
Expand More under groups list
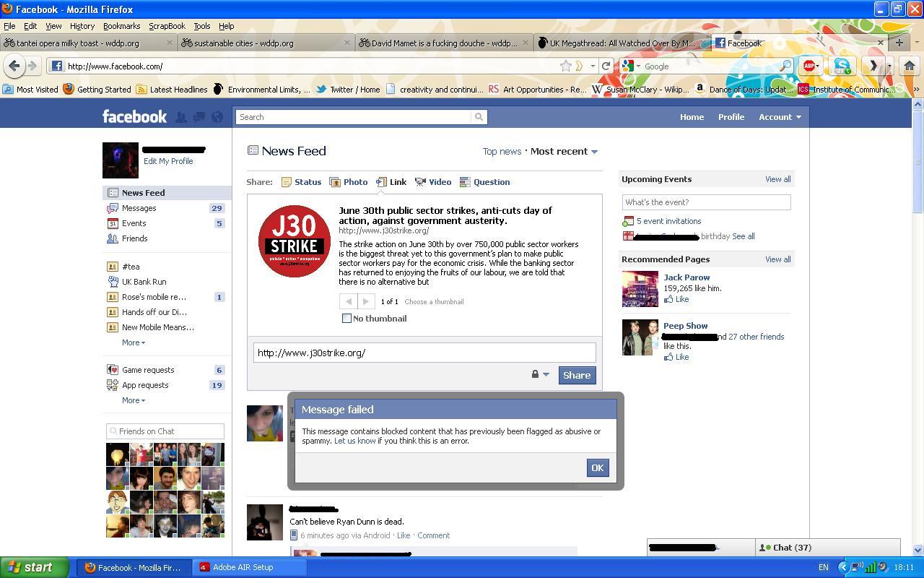(x=134, y=342)
